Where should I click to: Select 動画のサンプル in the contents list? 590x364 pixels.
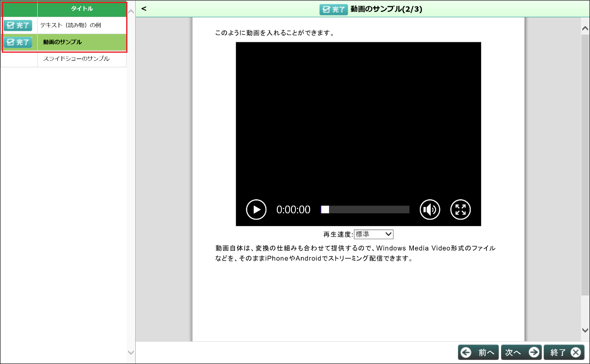tap(63, 42)
